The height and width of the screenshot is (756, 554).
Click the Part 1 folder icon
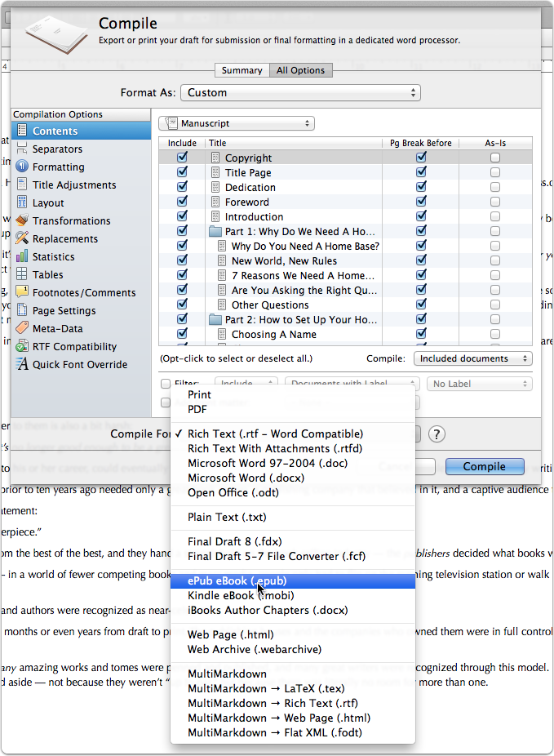point(215,231)
